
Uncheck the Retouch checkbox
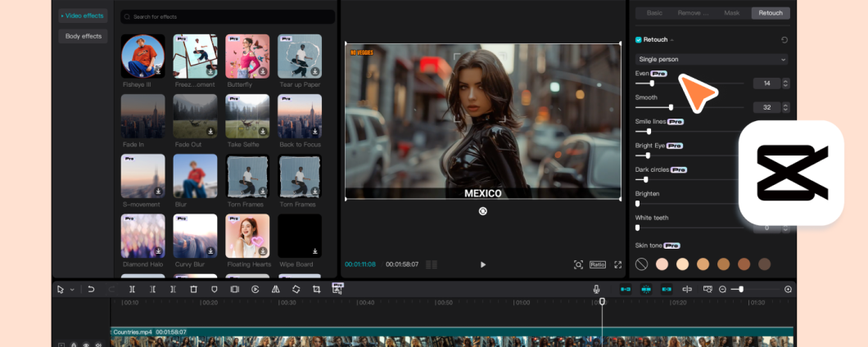point(639,40)
